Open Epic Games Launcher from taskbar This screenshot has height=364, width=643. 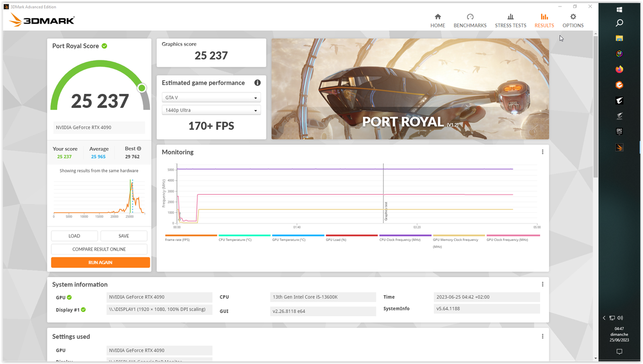point(619,132)
